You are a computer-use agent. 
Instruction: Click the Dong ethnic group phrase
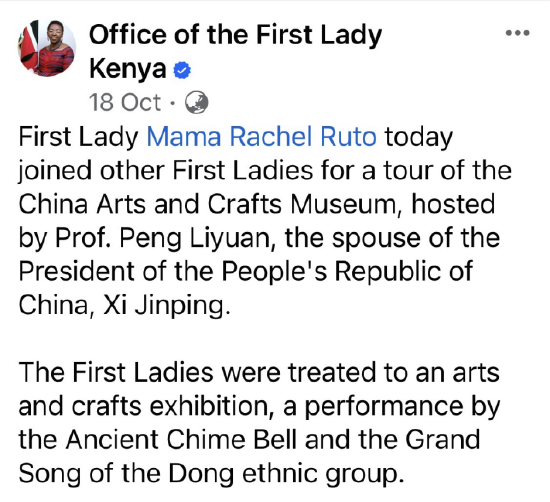click(x=283, y=474)
